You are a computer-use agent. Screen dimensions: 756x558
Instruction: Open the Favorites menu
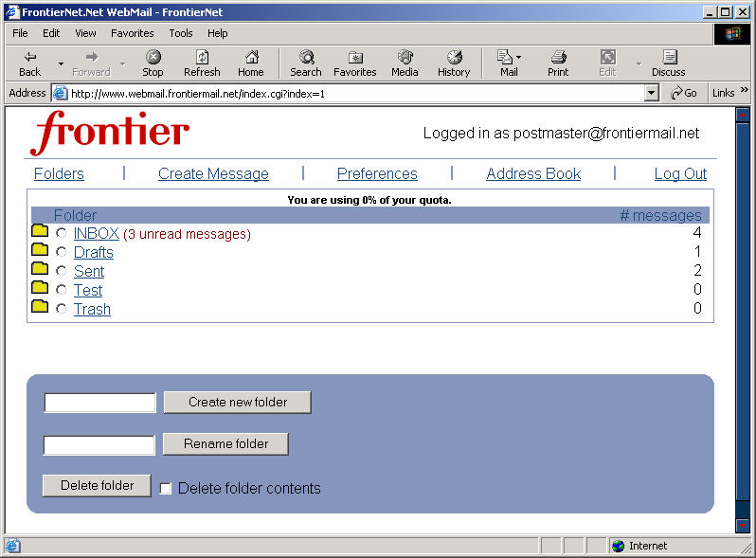pos(132,33)
